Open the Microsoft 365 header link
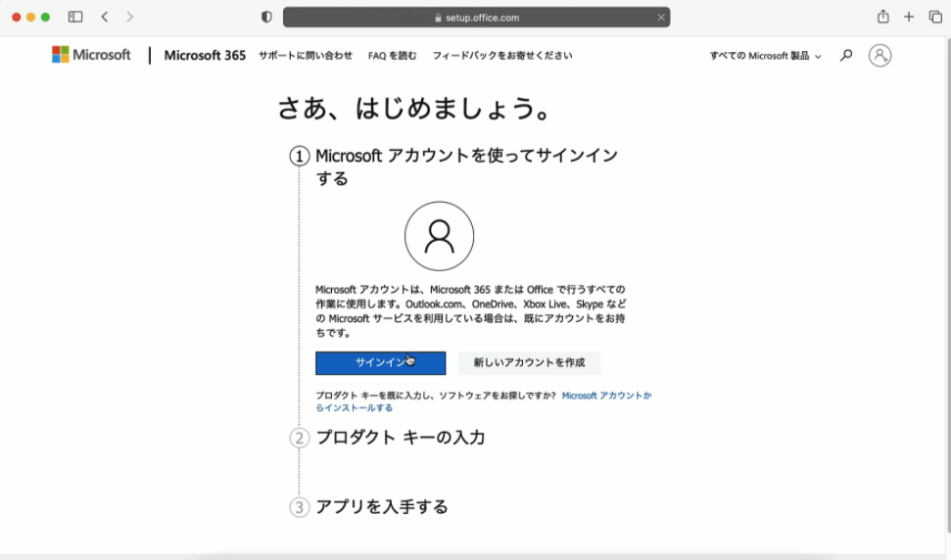Viewport: 951px width, 560px height. (x=205, y=55)
